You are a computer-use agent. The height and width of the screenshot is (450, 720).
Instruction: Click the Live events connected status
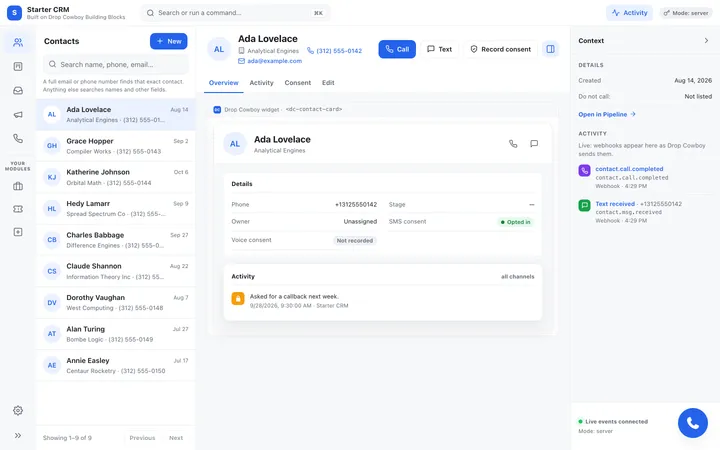click(613, 422)
